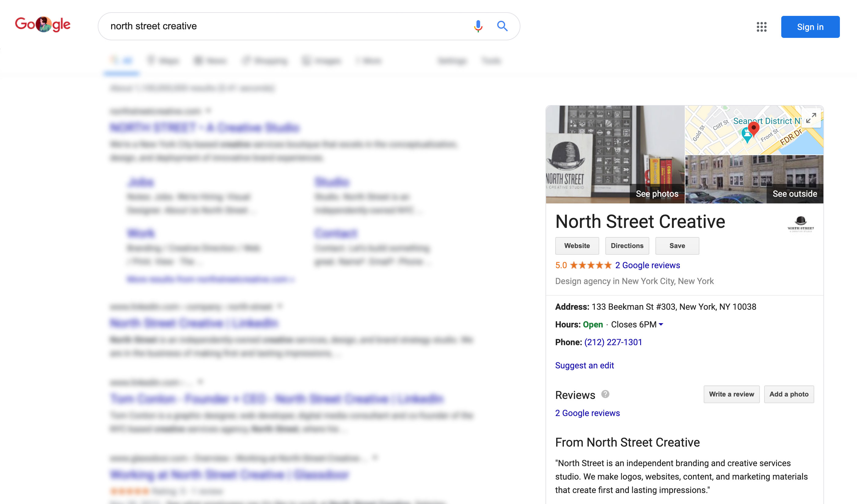Click the North Street Creative panel title
The image size is (857, 504).
(x=640, y=222)
